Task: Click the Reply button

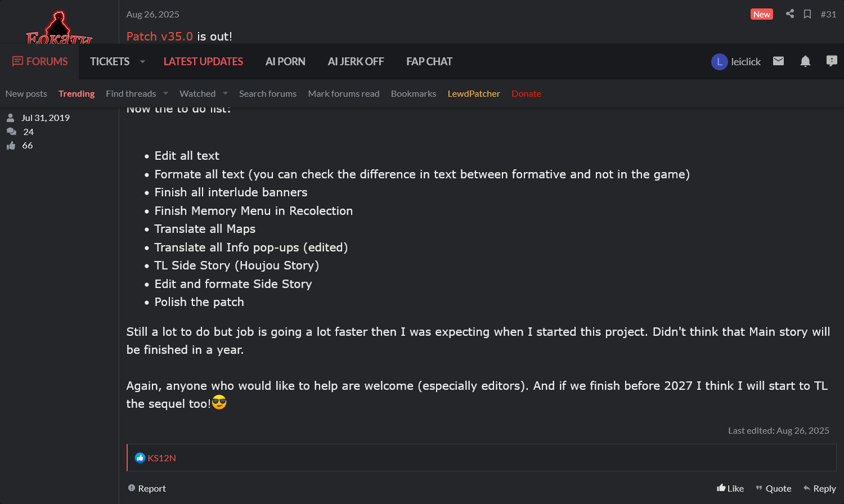Action: click(819, 488)
